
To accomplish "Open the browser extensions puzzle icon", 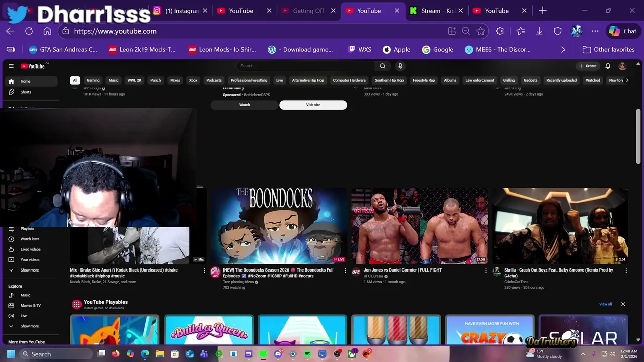I will (x=500, y=31).
